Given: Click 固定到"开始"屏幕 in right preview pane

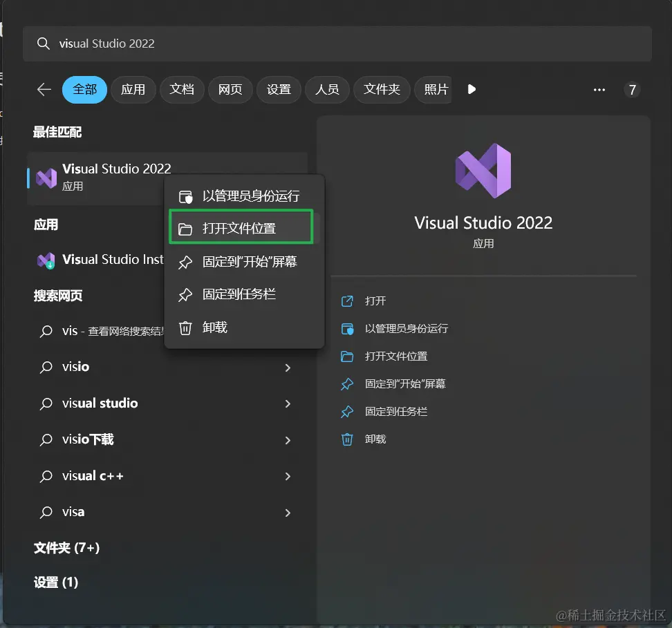Looking at the screenshot, I should coord(405,384).
